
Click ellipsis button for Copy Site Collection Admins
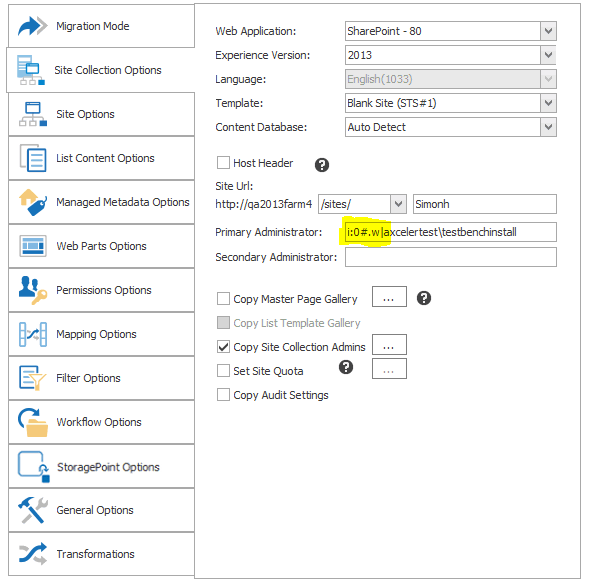[389, 345]
